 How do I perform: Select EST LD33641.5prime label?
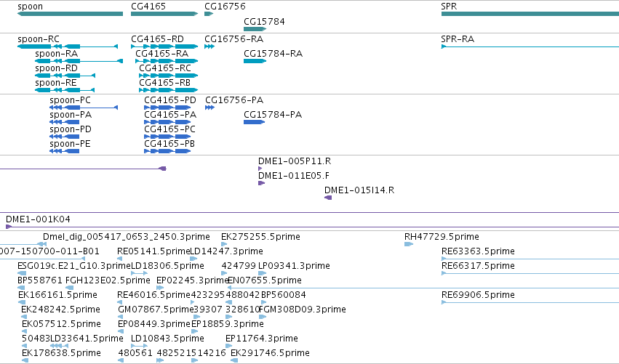pyautogui.click(x=87, y=339)
